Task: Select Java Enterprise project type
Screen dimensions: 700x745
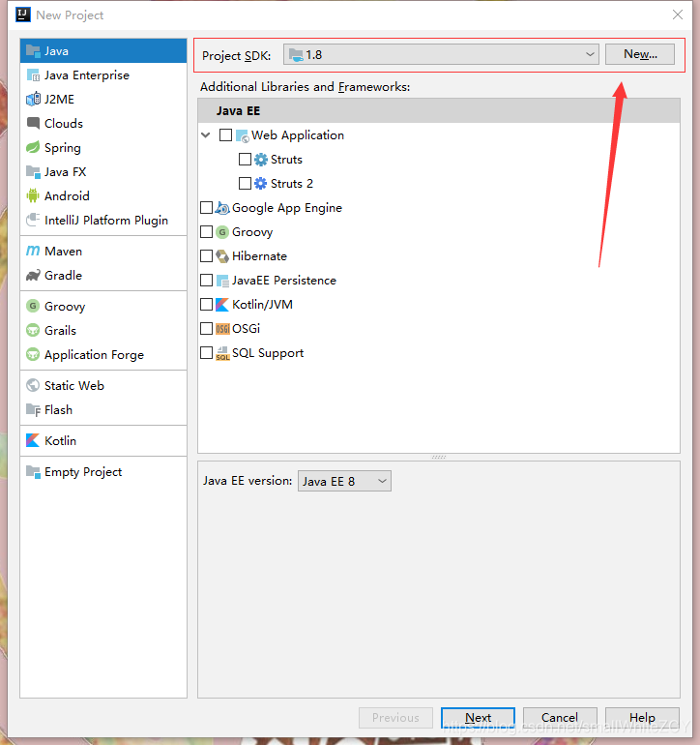Action: pos(103,75)
